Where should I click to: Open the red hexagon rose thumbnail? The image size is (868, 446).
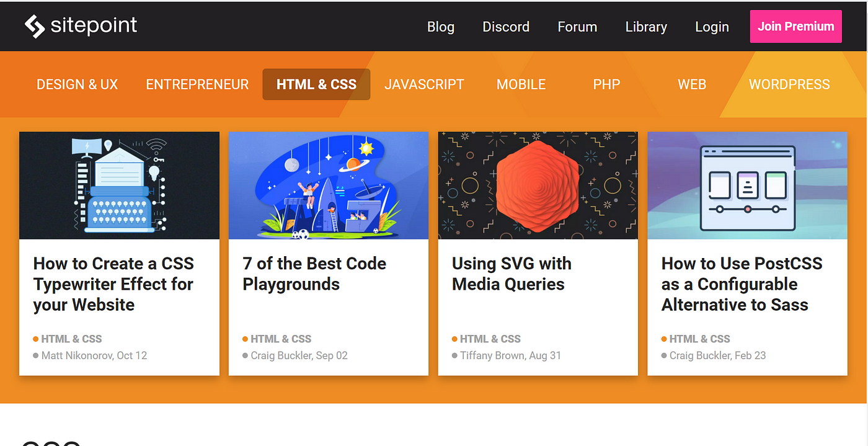538,185
